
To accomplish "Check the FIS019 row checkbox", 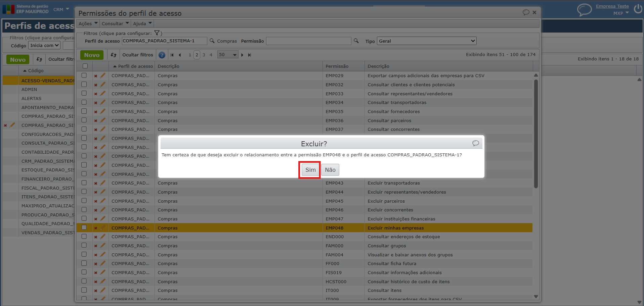I will click(84, 272).
